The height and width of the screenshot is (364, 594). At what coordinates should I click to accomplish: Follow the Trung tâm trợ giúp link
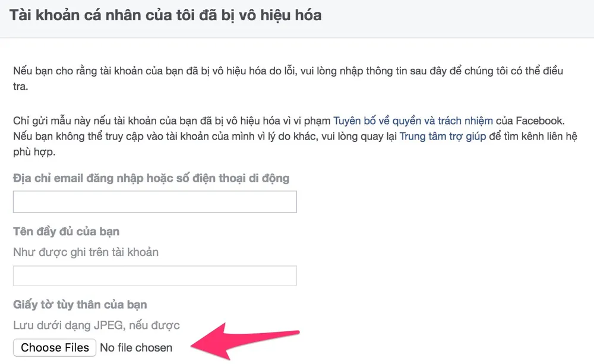[443, 136]
